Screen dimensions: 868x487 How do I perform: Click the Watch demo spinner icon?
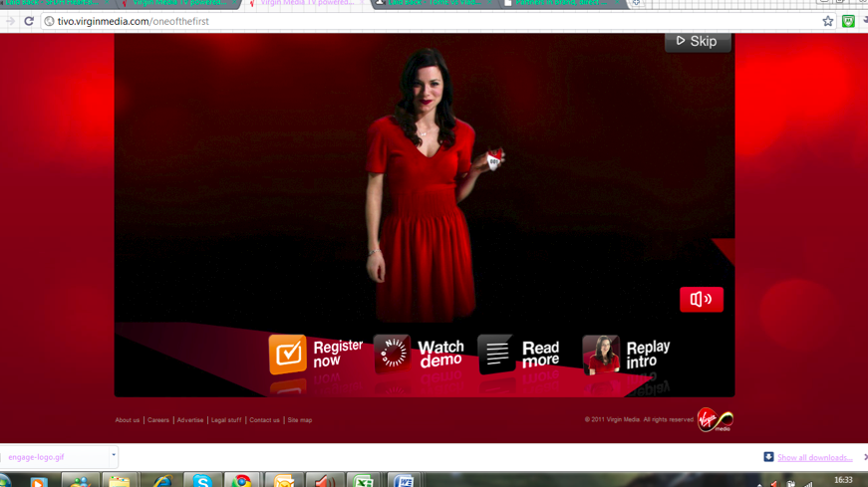(393, 354)
